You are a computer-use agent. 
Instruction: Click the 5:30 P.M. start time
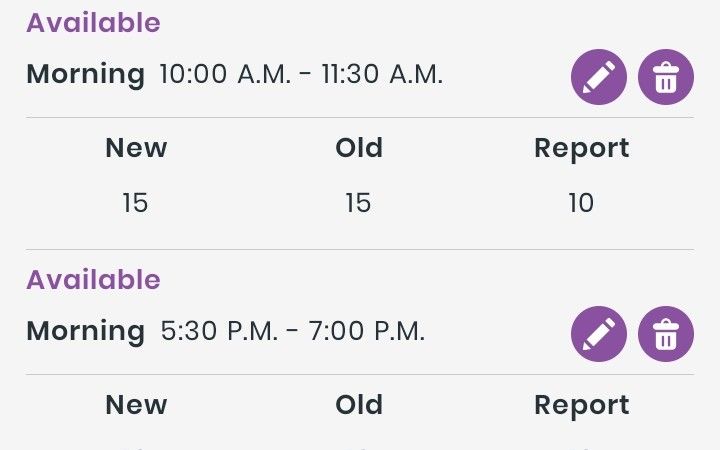coord(219,331)
